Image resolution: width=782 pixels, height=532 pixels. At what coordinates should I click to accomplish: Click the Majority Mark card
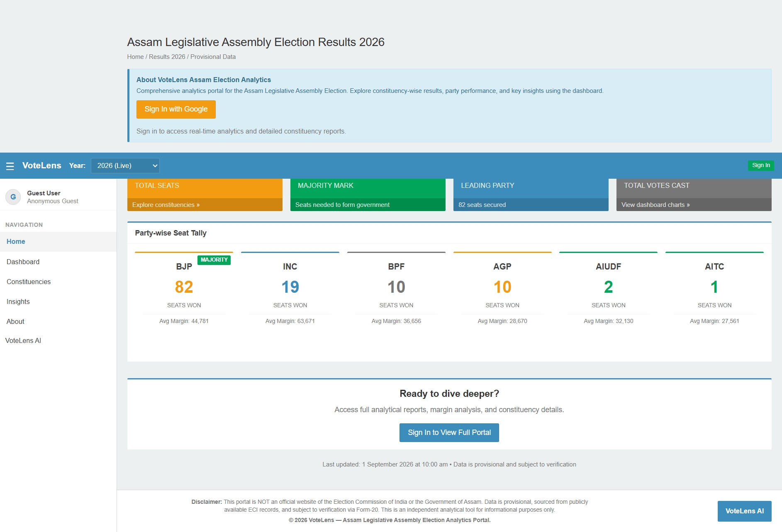point(368,195)
